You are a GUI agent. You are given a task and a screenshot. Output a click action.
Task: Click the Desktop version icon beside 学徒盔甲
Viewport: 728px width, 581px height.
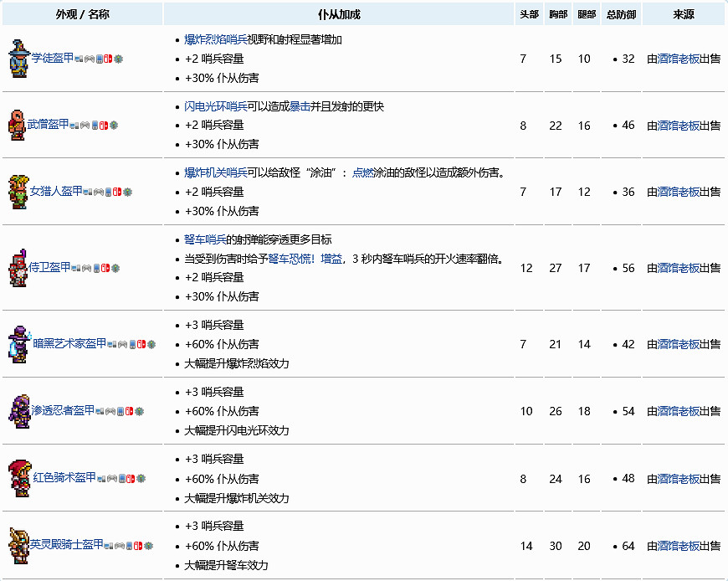click(x=78, y=59)
